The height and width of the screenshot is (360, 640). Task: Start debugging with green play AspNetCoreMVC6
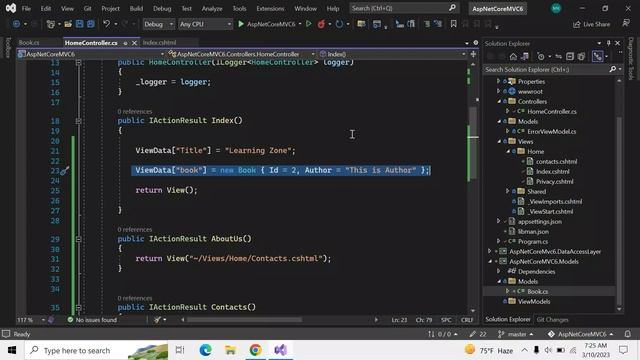click(266, 24)
